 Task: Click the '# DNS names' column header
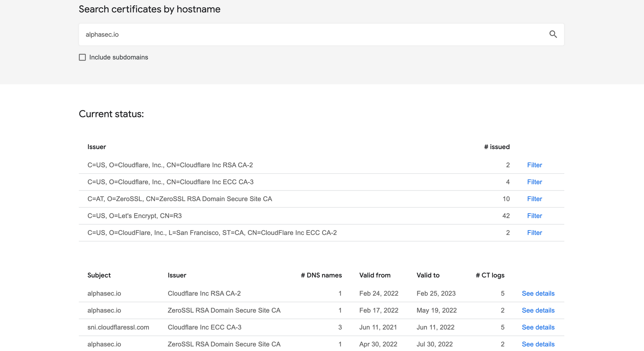[x=321, y=275]
